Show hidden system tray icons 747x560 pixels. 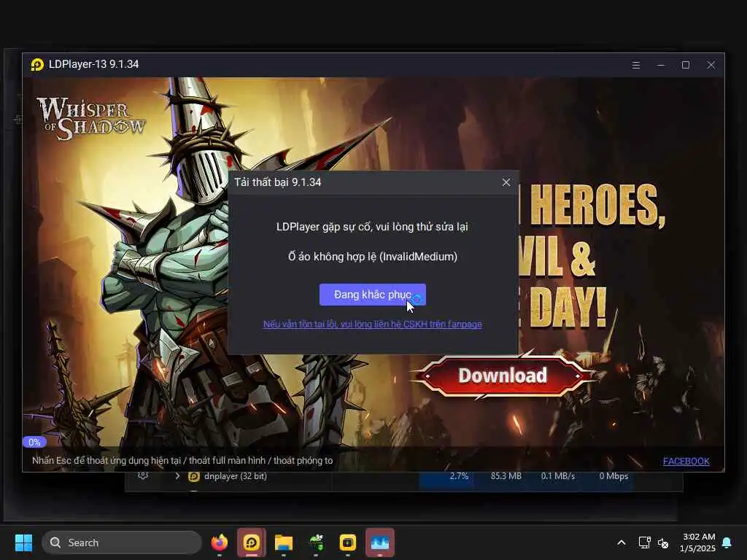[622, 542]
